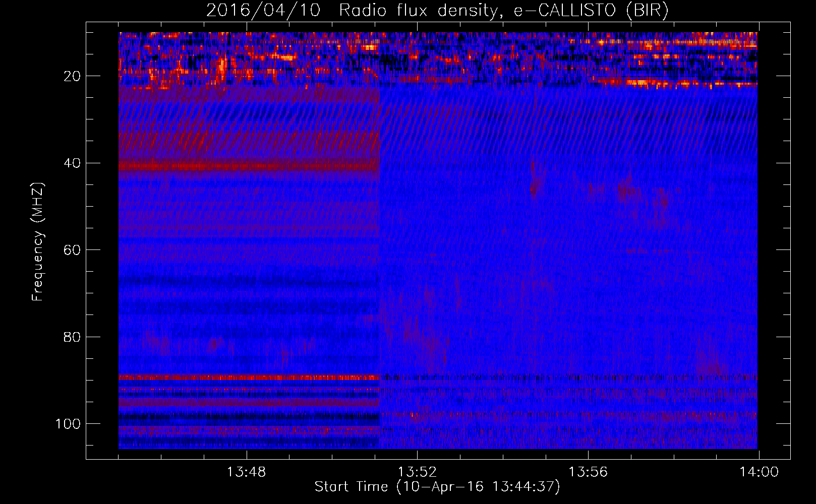Click the "Frequency (MHZ)" axis label
816x504 pixels.
pos(38,242)
